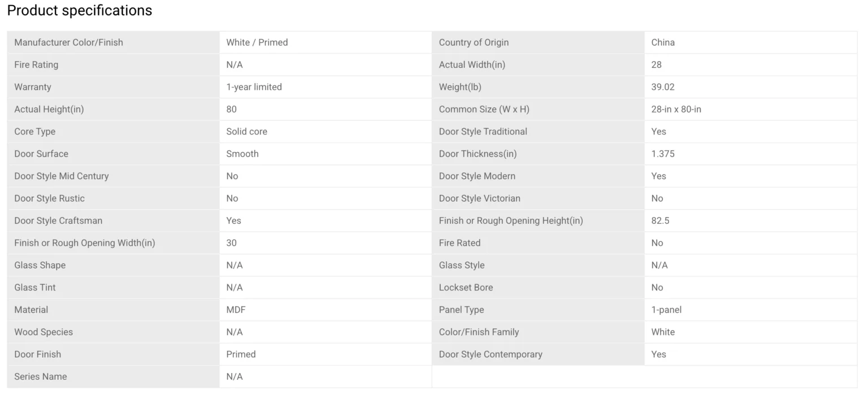Click the Weight(lb) value 39.02

(x=663, y=87)
